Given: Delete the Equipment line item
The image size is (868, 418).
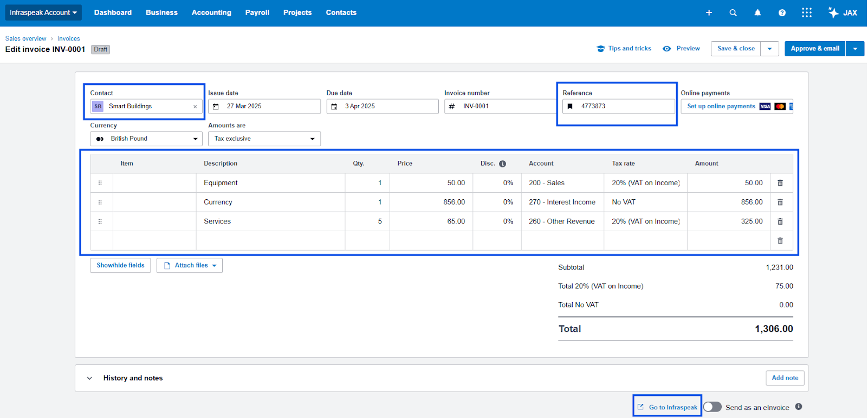Looking at the screenshot, I should pos(781,183).
